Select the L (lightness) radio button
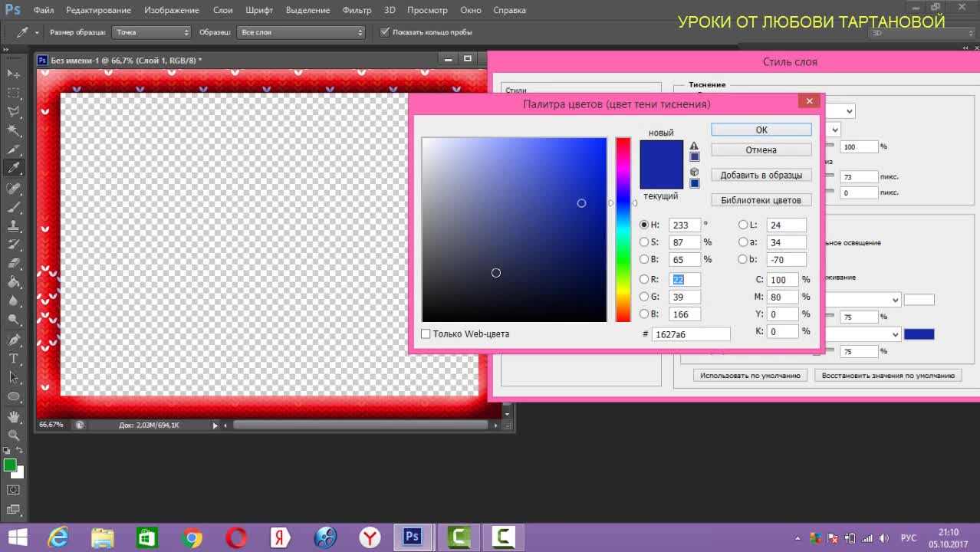 (742, 225)
